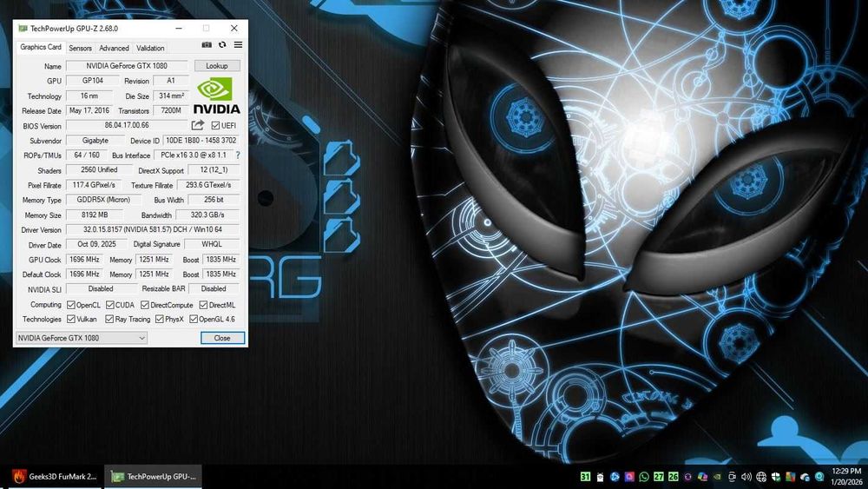The height and width of the screenshot is (489, 868).
Task: Click the GPU-Z title bar app icon
Action: pos(23,29)
